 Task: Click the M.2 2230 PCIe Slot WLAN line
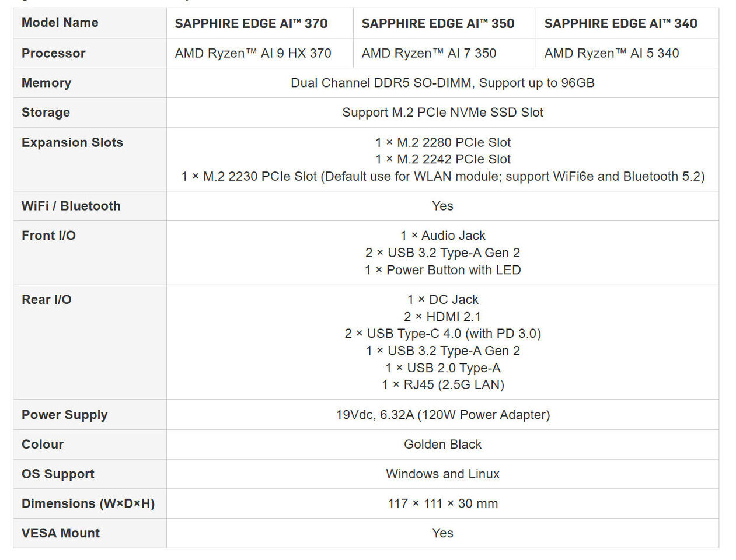click(x=442, y=176)
